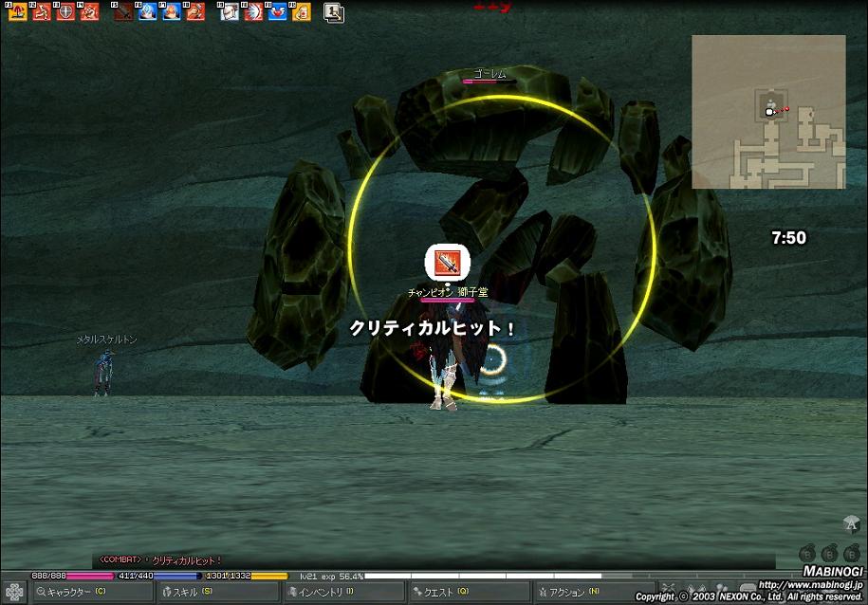Use the F12 potion bottle icon
868x605 pixels.
[301, 12]
